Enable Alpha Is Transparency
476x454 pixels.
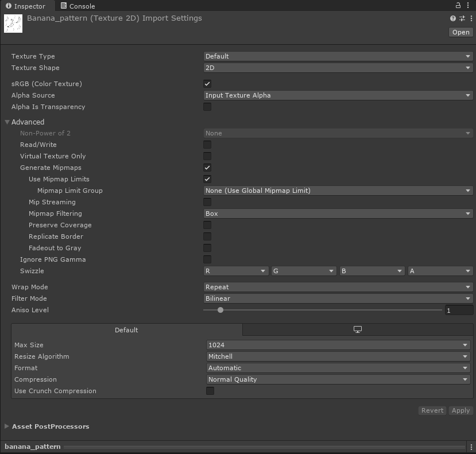(207, 107)
